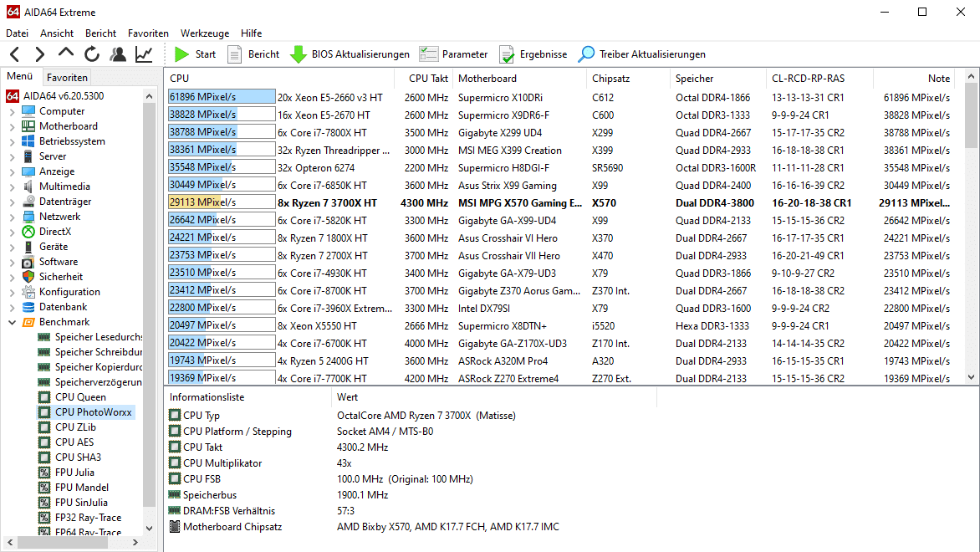The height and width of the screenshot is (552, 980).
Task: Switch to the Favoriten sidebar tab
Action: click(x=67, y=78)
